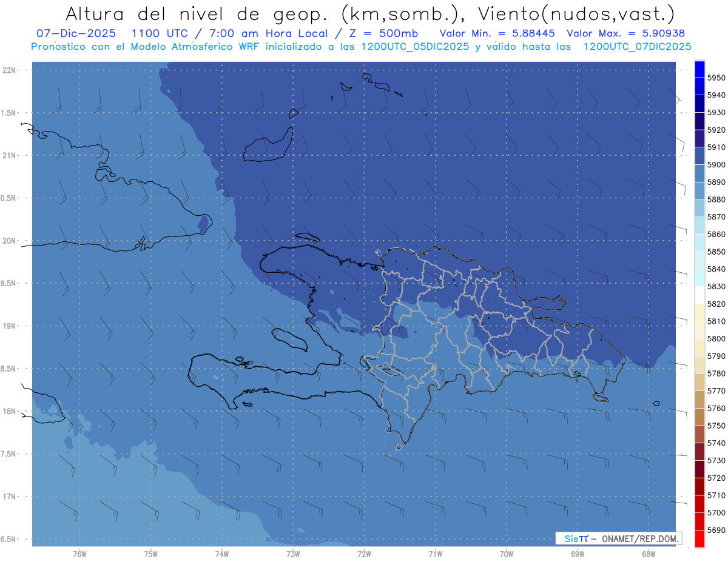Image resolution: width=728 pixels, height=562 pixels.
Task: Pick the bright red swatch below 5690
Action: (x=699, y=538)
